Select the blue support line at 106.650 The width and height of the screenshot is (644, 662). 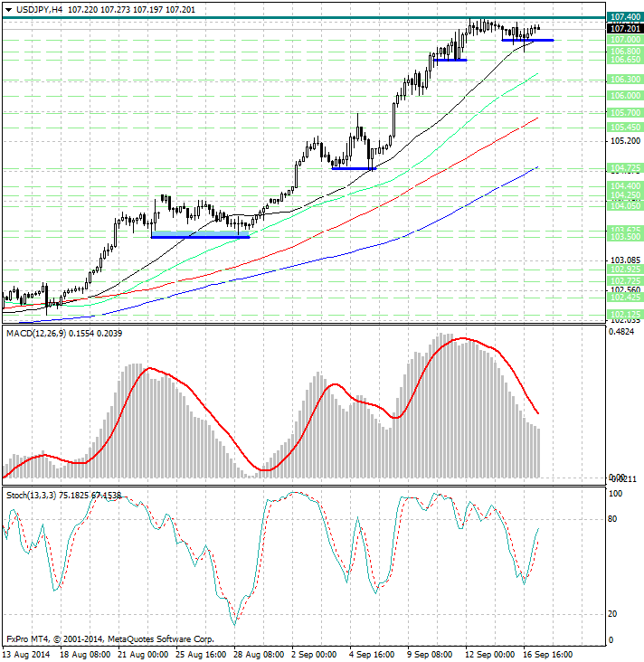tap(450, 60)
